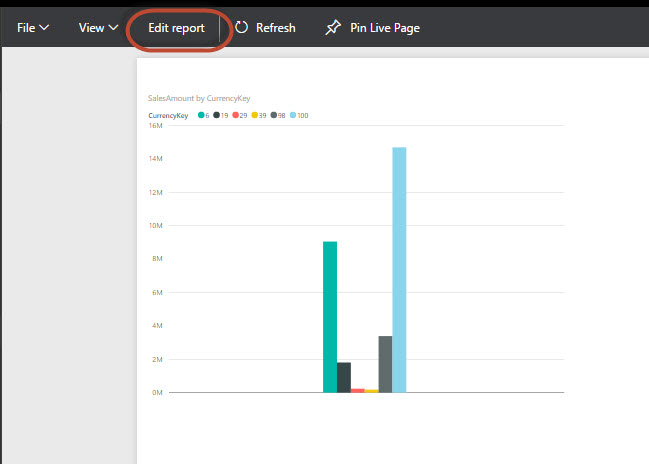Click the Edit report button
This screenshot has width=649, height=464.
[x=176, y=28]
